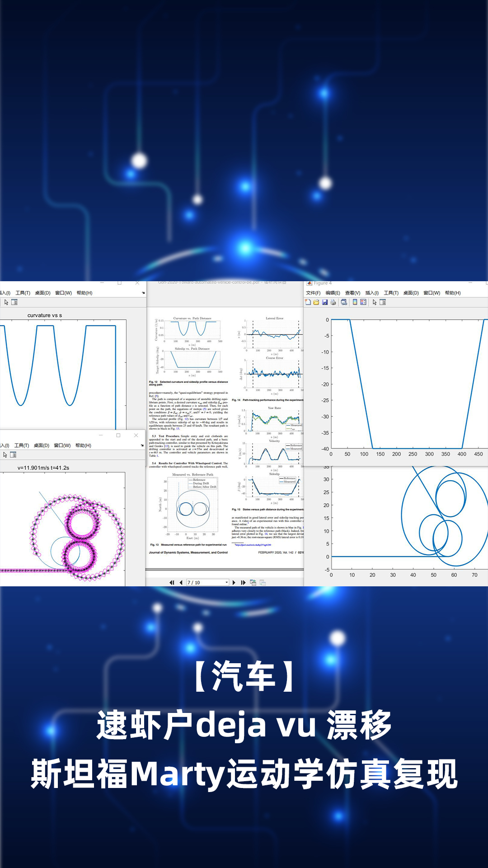Open Property Inspector in curvature figure toolbar
The width and height of the screenshot is (488, 868).
point(14,302)
